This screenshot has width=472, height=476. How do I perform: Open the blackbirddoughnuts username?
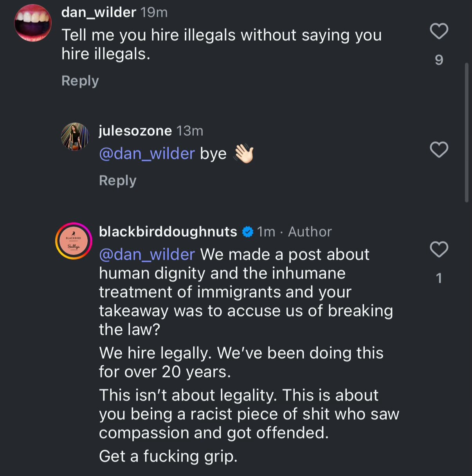tap(168, 232)
